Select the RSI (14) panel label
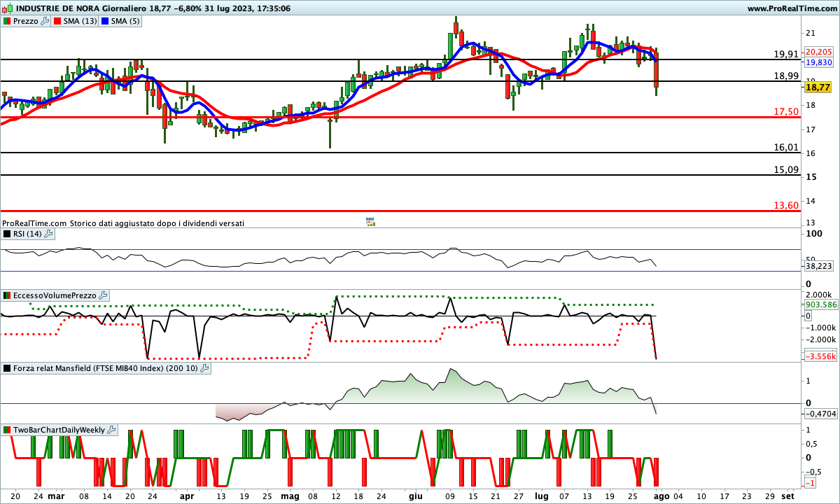Viewport: 840px width, 504px height. coord(28,233)
